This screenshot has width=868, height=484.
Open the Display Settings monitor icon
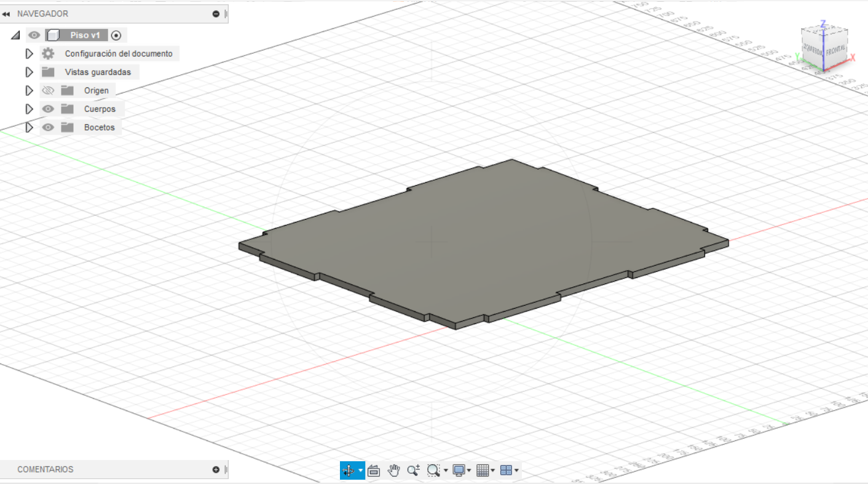coord(459,470)
